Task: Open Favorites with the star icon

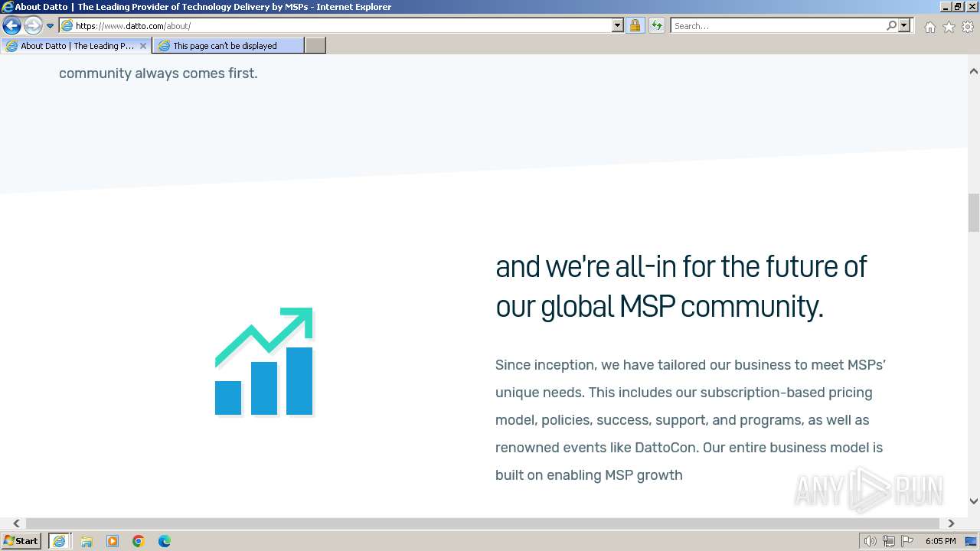Action: (x=949, y=26)
